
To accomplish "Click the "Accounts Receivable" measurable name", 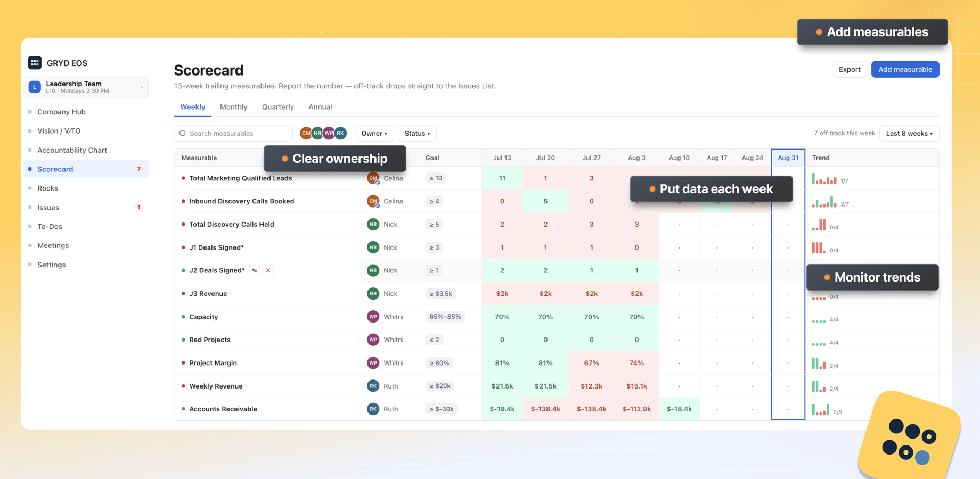I will tap(223, 409).
